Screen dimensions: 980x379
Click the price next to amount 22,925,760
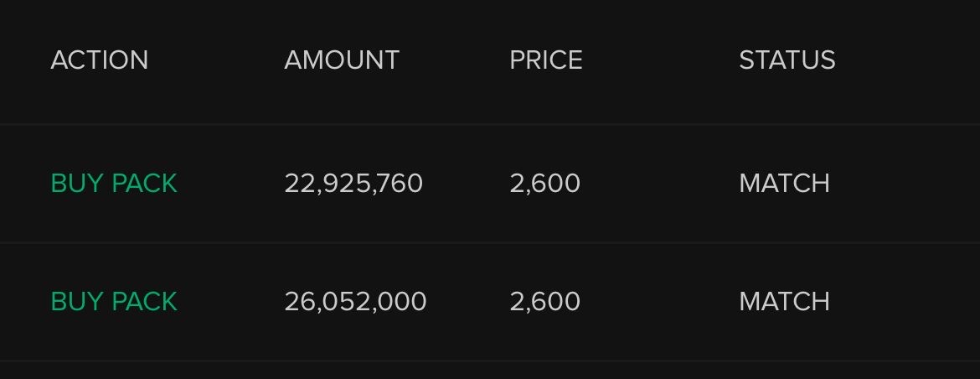point(544,184)
